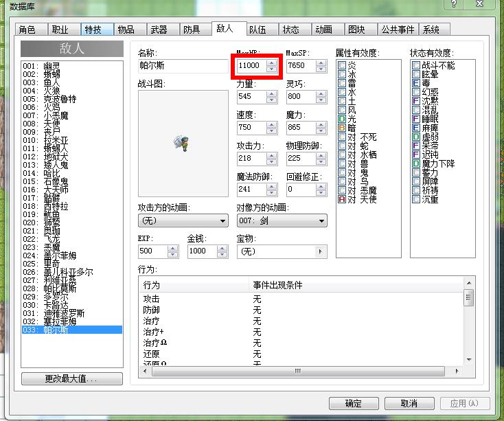Image resolution: width=504 pixels, height=421 pixels.
Task: Click the horizontal scrollbar left arrow
Action: (x=145, y=371)
